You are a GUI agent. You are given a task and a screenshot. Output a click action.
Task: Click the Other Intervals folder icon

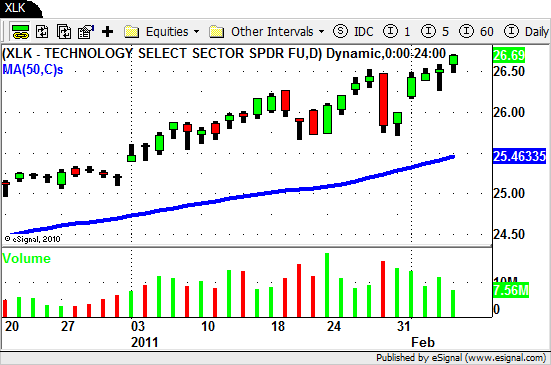coord(216,32)
